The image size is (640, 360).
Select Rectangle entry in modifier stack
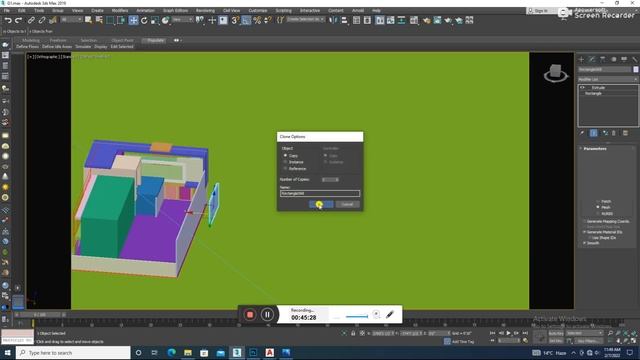[593, 93]
